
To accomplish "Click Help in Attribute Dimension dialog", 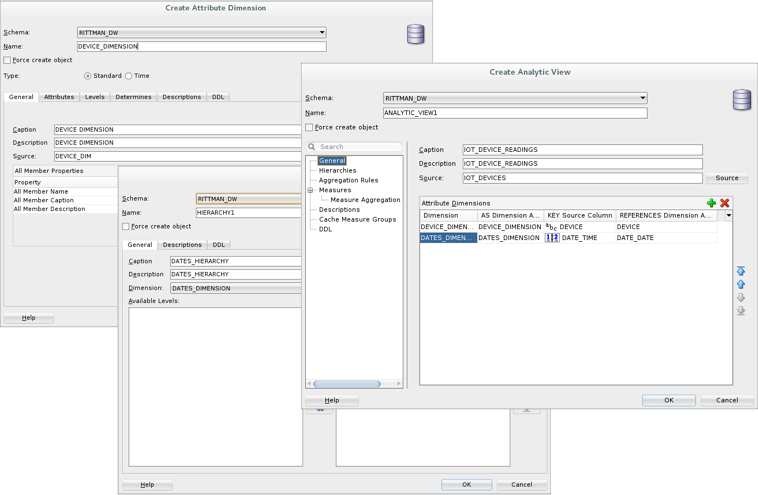I will [29, 318].
